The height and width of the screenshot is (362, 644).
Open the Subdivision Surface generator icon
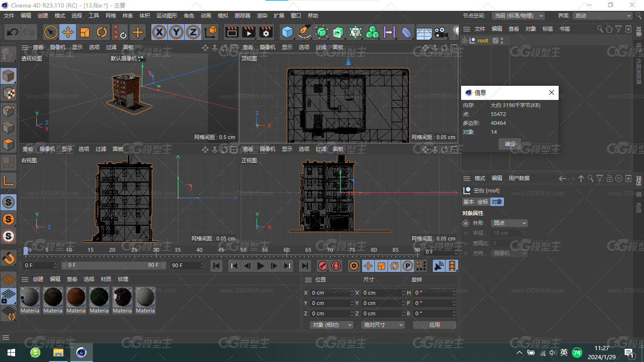coord(322,32)
